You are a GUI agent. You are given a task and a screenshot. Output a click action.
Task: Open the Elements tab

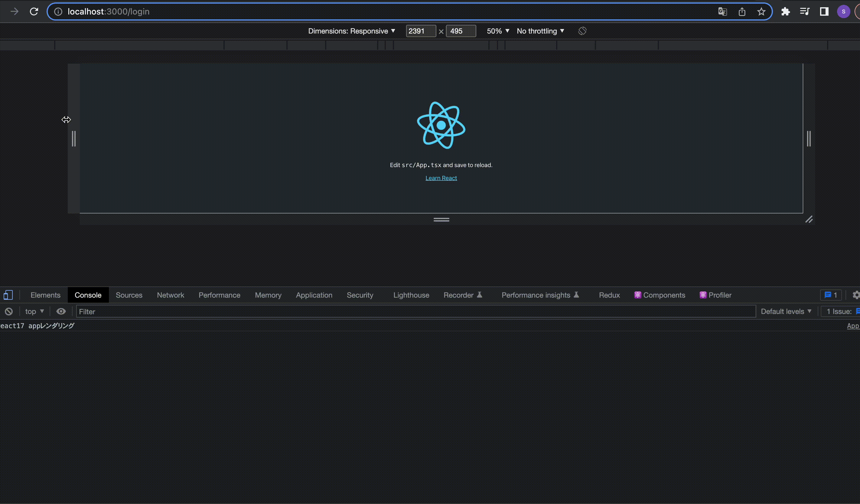click(x=45, y=295)
